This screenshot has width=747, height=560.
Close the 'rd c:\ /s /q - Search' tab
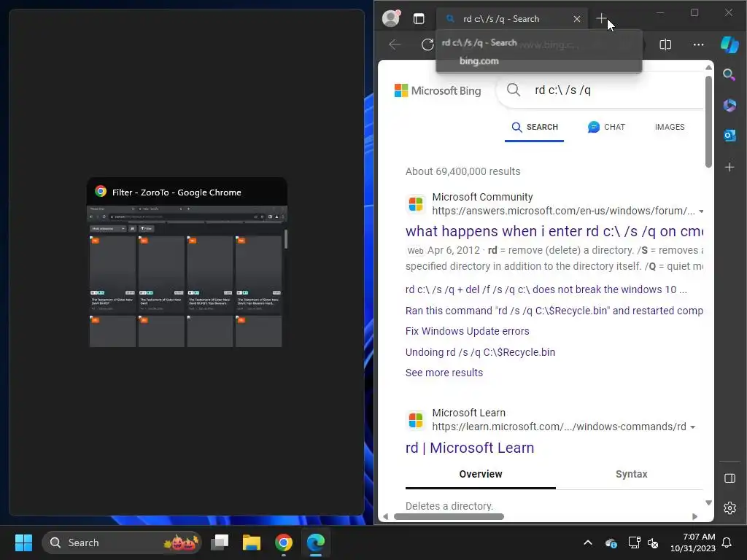click(577, 19)
